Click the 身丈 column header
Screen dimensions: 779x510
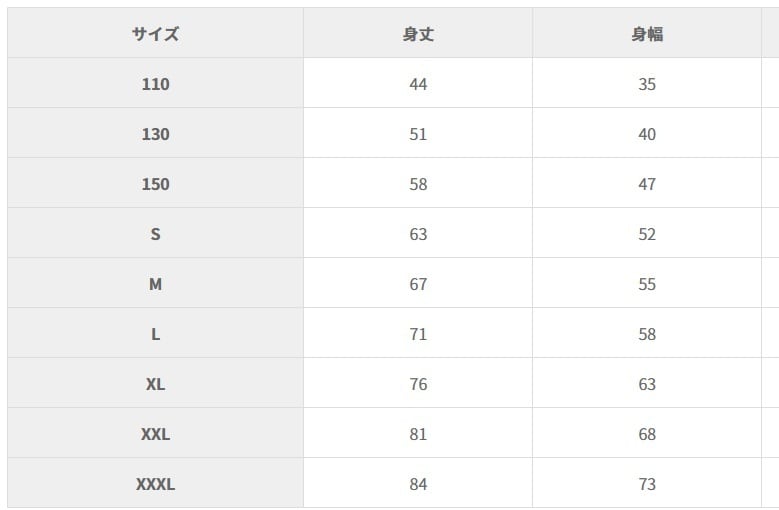click(418, 34)
